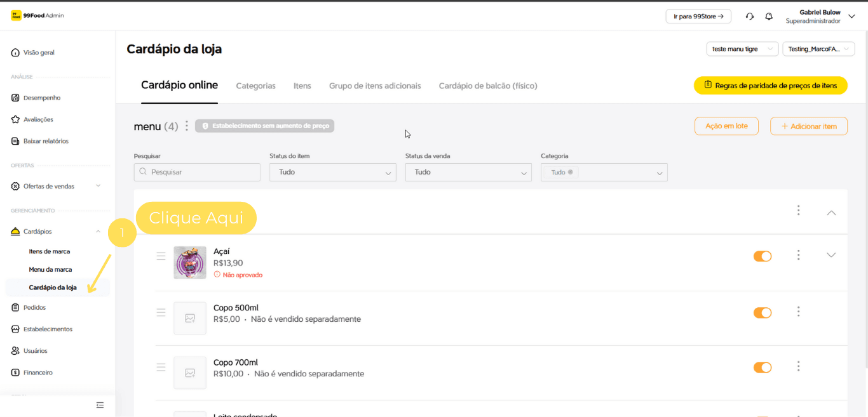Switch off the Copo 700ml toggle
The width and height of the screenshot is (868, 417).
click(x=762, y=367)
